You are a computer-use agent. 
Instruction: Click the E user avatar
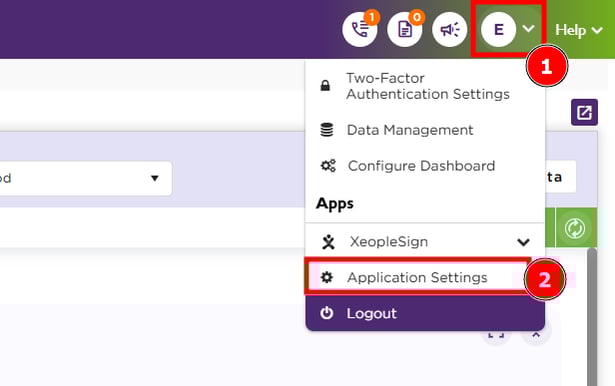[x=499, y=29]
